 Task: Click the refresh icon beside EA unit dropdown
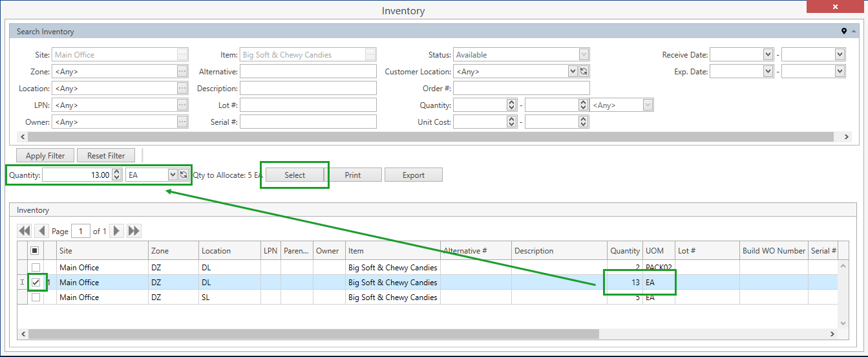click(184, 175)
